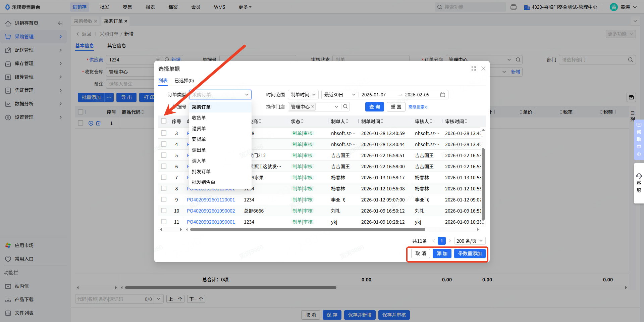
Task: Open the 批量添加 more options ellipsis
Action: (109, 97)
